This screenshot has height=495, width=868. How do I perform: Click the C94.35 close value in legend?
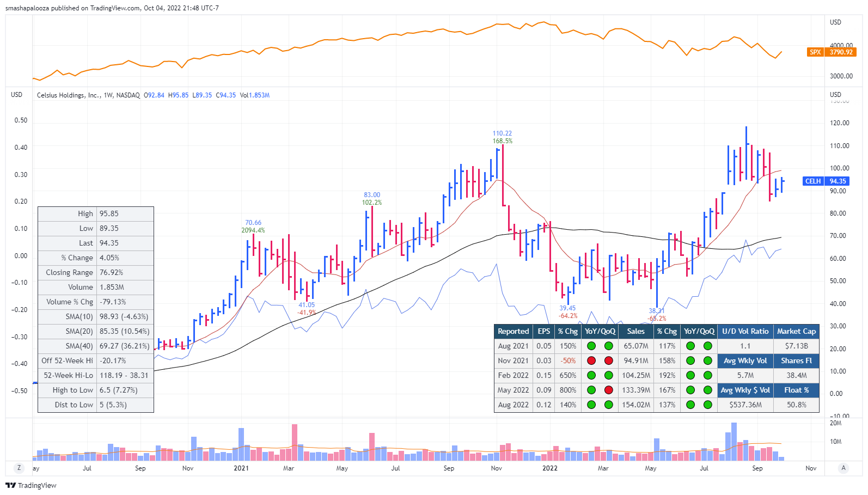(x=226, y=95)
